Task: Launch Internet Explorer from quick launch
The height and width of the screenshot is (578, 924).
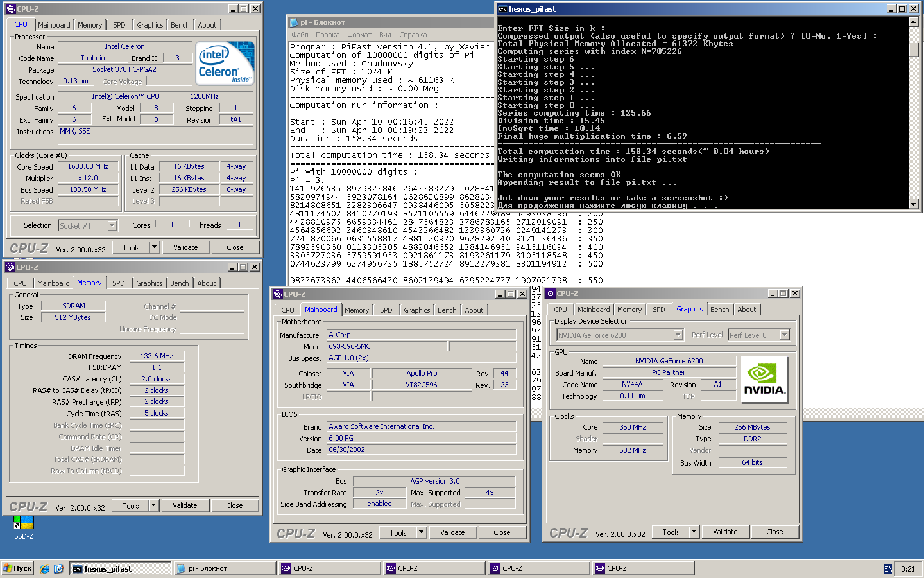Action: tap(44, 568)
